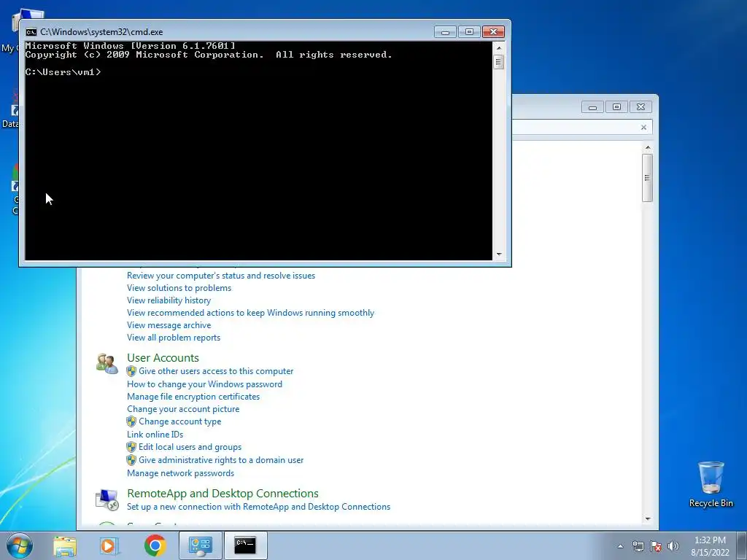Switch to Command Prompt taskbar button
747x560 pixels.
click(x=245, y=545)
